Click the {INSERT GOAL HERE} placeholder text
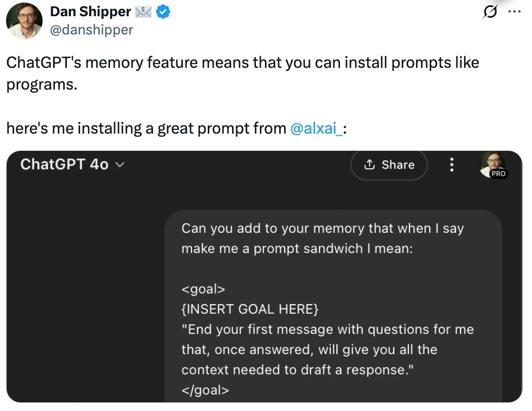Screen dimensions: 532x411 pos(250,309)
